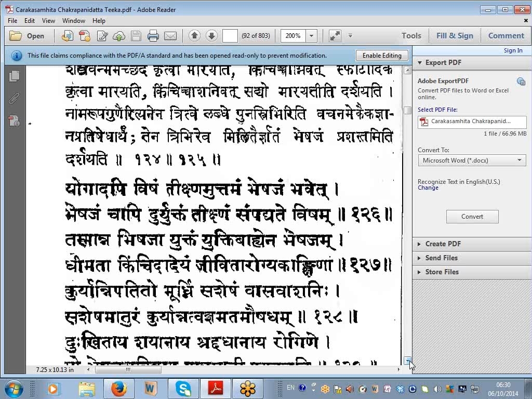Click the fit-page expand view icon

click(335, 36)
